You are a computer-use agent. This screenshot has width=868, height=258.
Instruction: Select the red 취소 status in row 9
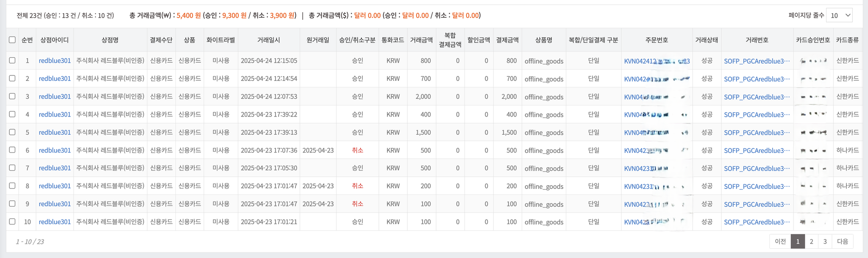(357, 204)
